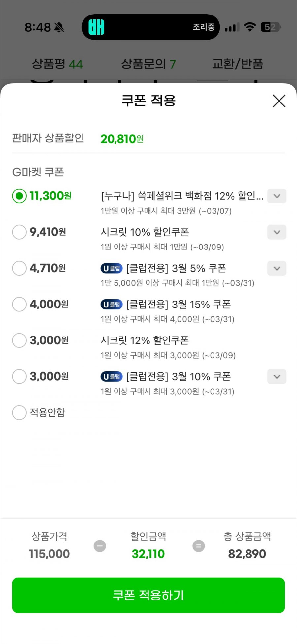
Task: Open the 교환/반품 tab
Action: (x=238, y=64)
